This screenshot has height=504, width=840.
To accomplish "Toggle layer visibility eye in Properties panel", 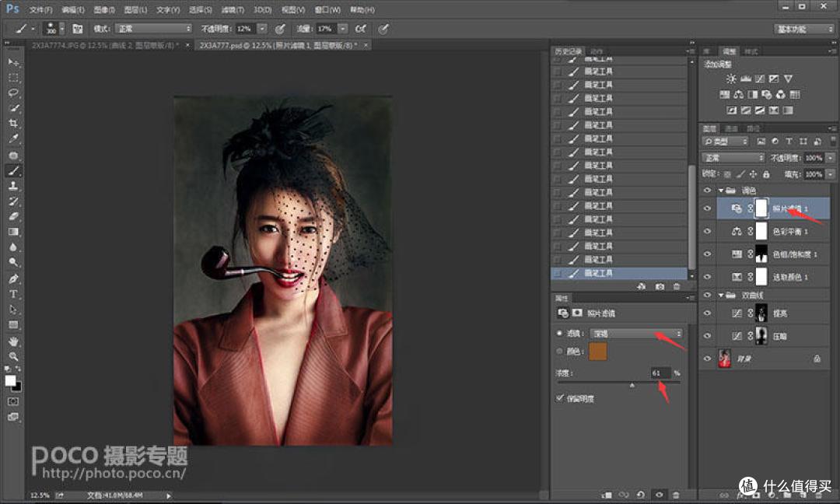I will pos(660,495).
